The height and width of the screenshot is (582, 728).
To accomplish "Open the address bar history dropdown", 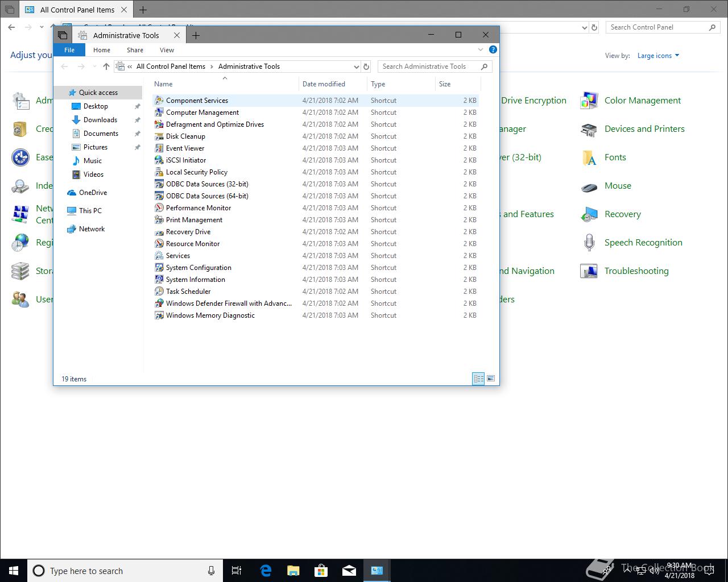I will pyautogui.click(x=356, y=66).
